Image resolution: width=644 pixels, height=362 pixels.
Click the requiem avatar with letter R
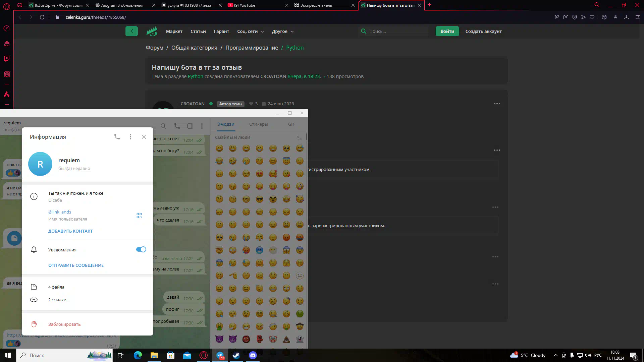coord(40,164)
